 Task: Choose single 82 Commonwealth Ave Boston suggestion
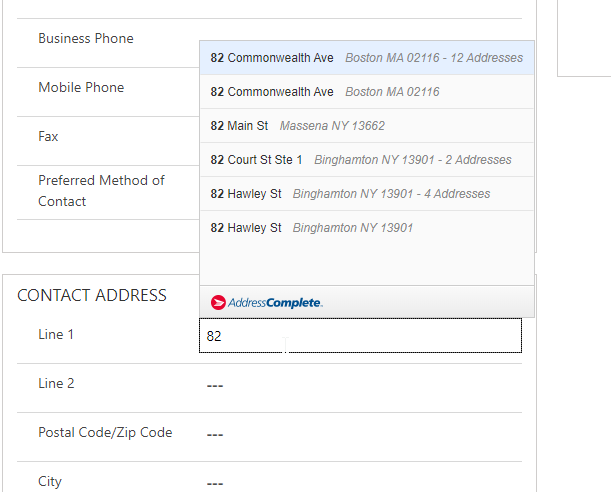[366, 92]
